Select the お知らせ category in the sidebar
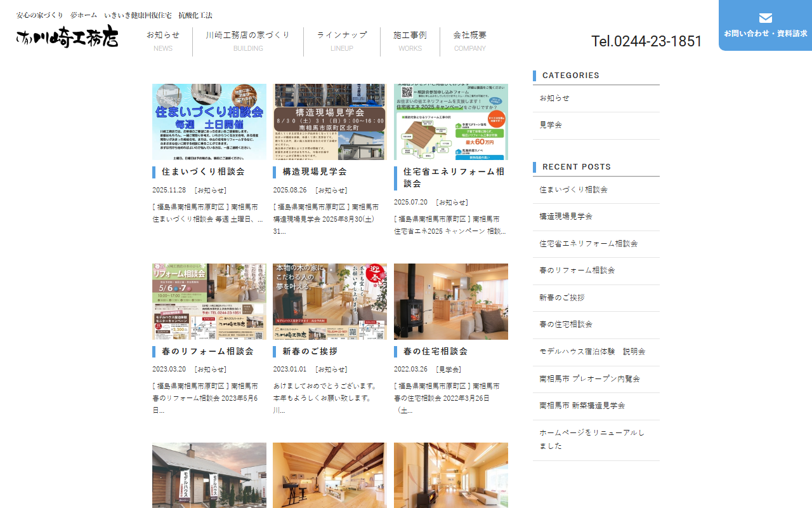The height and width of the screenshot is (508, 812). click(596, 98)
